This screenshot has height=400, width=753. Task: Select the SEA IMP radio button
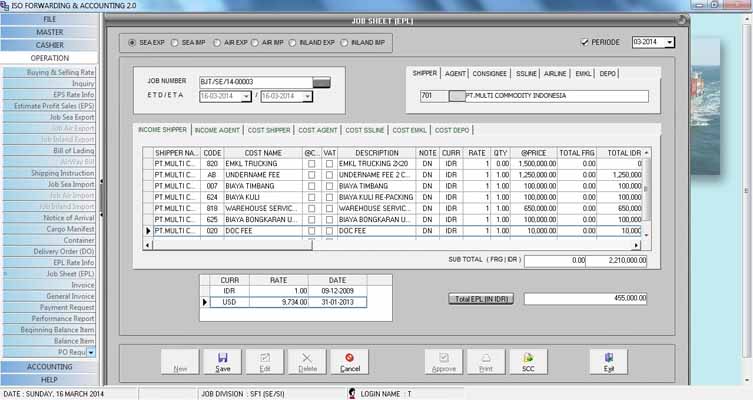point(173,43)
